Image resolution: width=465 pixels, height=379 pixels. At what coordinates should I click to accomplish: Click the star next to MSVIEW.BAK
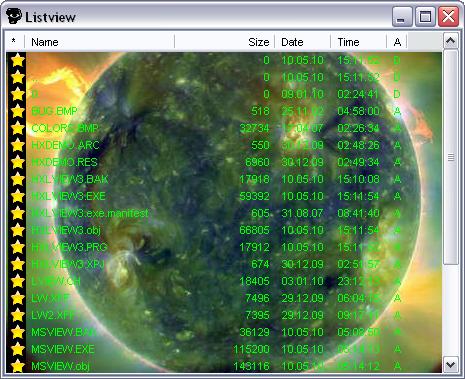click(18, 332)
